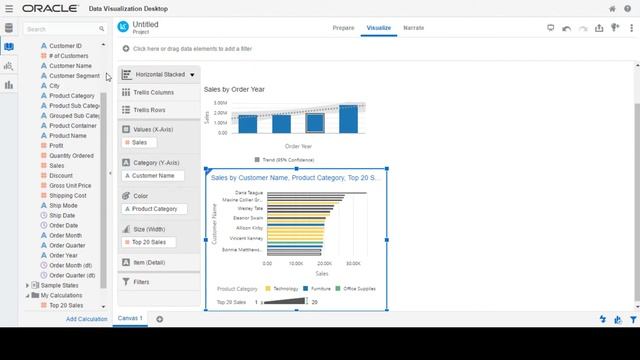Click the plus icon to add filter
Screen dimensions: 640x360
[x=126, y=49]
